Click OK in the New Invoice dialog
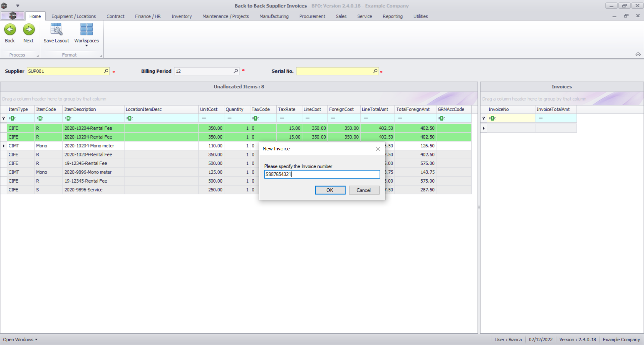 pyautogui.click(x=330, y=190)
